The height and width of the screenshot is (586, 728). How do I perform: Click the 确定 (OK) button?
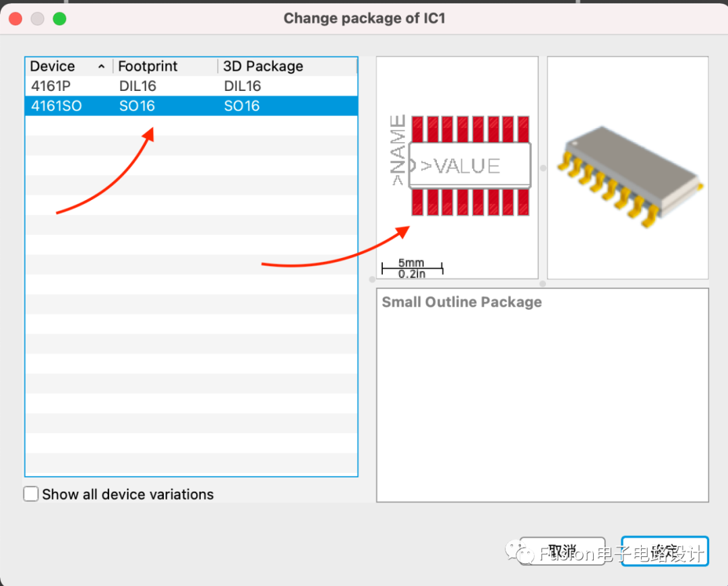pyautogui.click(x=665, y=551)
